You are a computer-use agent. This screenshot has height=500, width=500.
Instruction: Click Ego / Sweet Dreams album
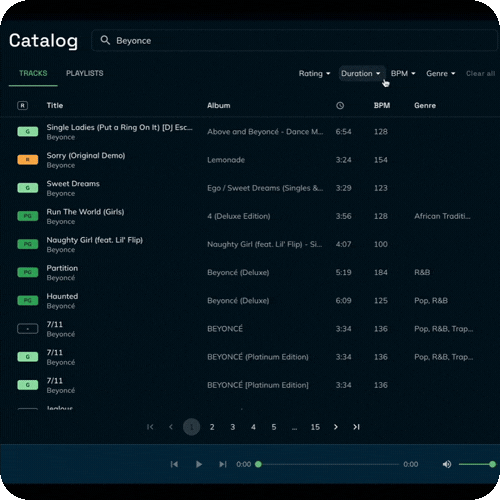(265, 188)
